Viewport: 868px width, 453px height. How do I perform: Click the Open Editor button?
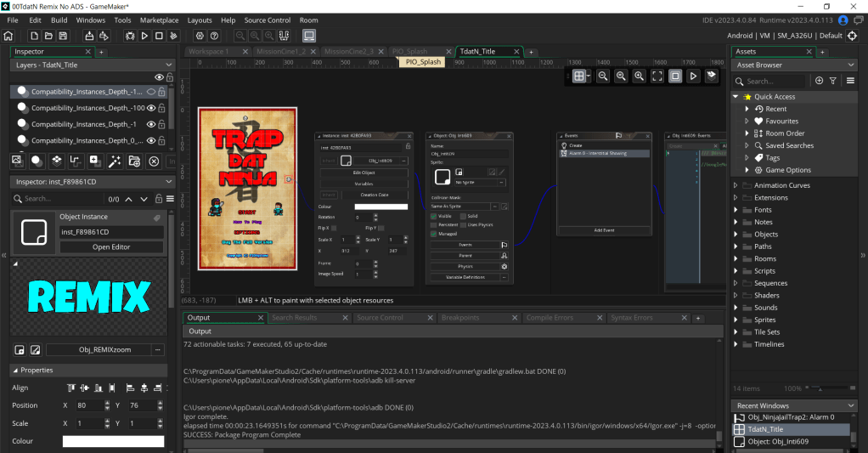[x=111, y=247]
